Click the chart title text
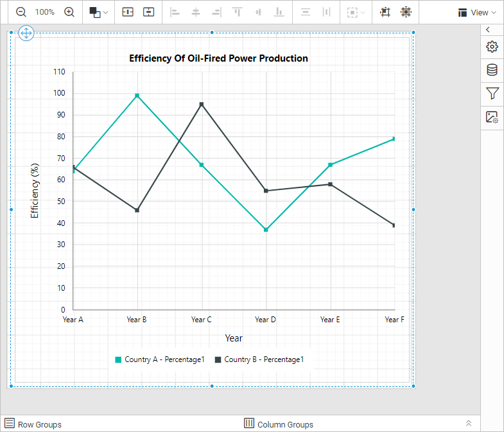Viewport: 504px width, 432px height. pos(218,58)
